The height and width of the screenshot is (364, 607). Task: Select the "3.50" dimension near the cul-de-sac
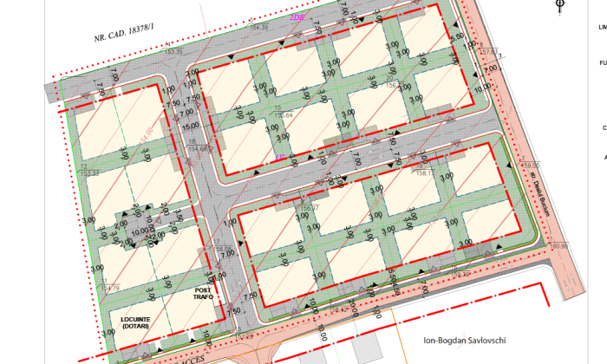click(x=178, y=216)
